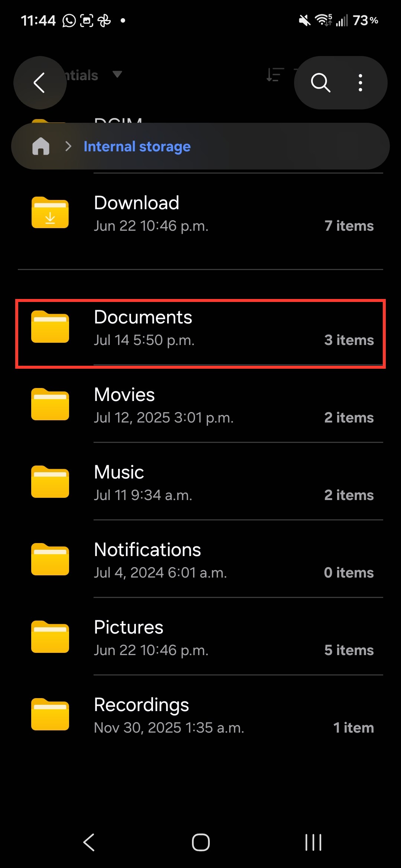Tap date 'Jul 14 5:50 p.m.'
Image resolution: width=401 pixels, height=868 pixels.
pos(144,340)
